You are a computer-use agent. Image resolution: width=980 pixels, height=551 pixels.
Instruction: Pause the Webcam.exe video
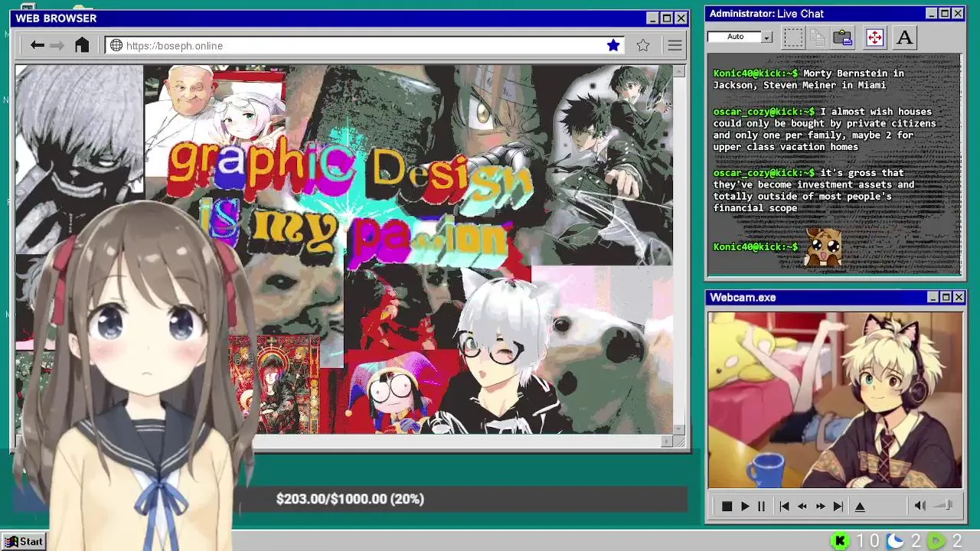click(761, 507)
